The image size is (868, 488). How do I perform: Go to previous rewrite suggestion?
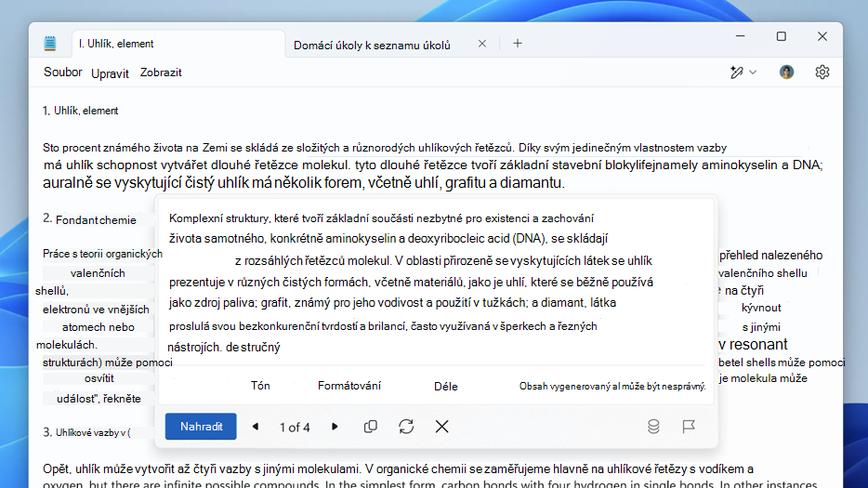256,427
